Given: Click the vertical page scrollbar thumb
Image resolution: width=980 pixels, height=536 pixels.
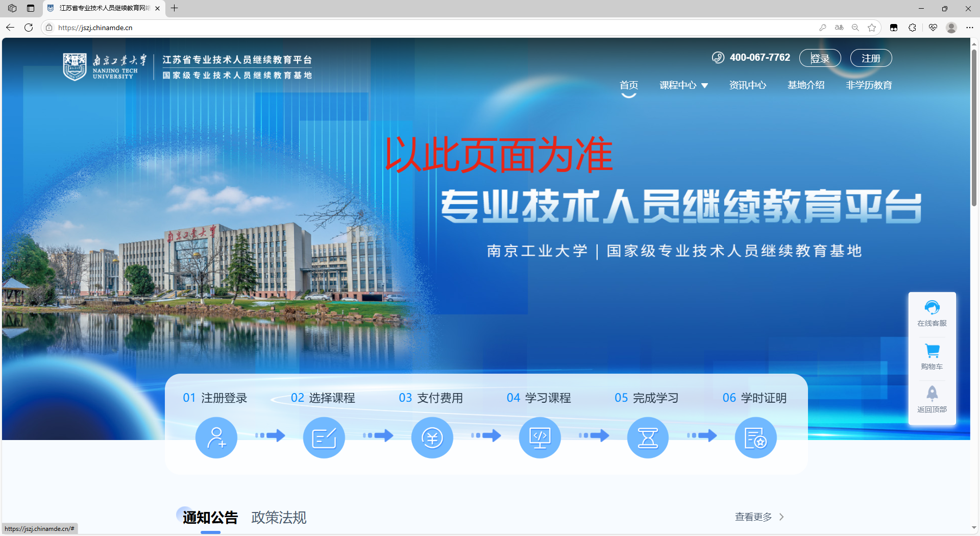Looking at the screenshot, I should pyautogui.click(x=974, y=128).
